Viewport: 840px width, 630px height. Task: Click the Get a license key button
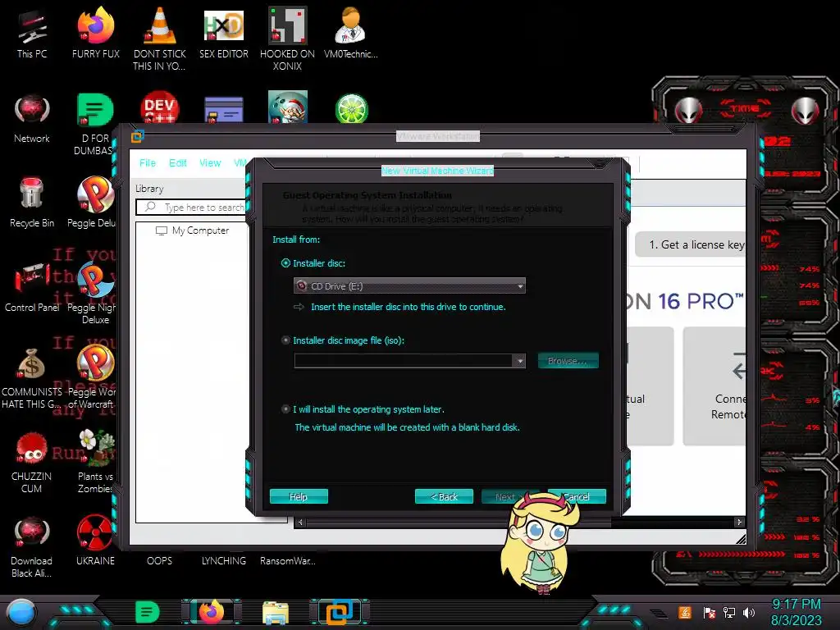(691, 244)
